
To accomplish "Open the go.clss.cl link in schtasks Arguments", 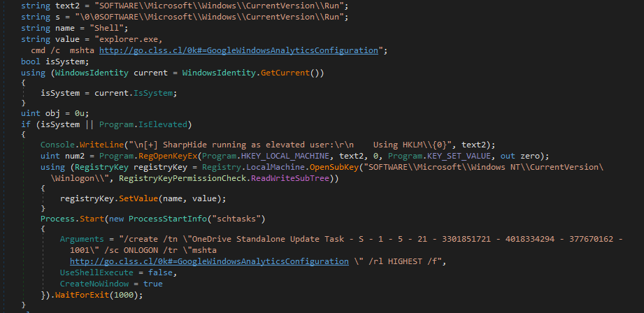I will point(209,261).
